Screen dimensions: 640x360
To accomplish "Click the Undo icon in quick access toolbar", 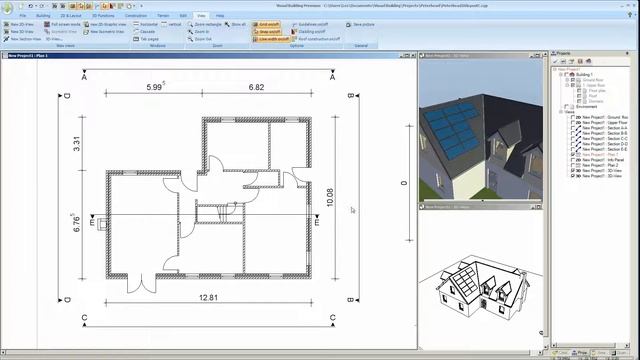I will click(x=30, y=6).
